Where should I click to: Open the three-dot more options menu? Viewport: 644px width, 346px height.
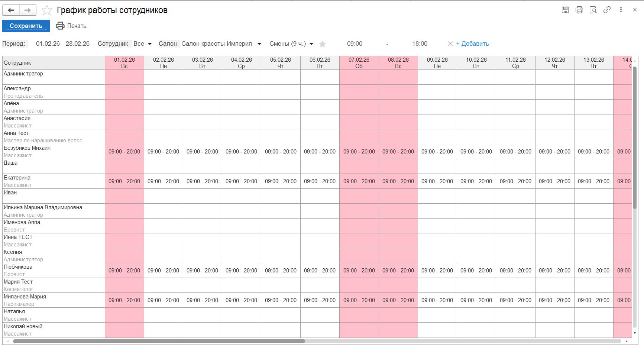pos(621,10)
